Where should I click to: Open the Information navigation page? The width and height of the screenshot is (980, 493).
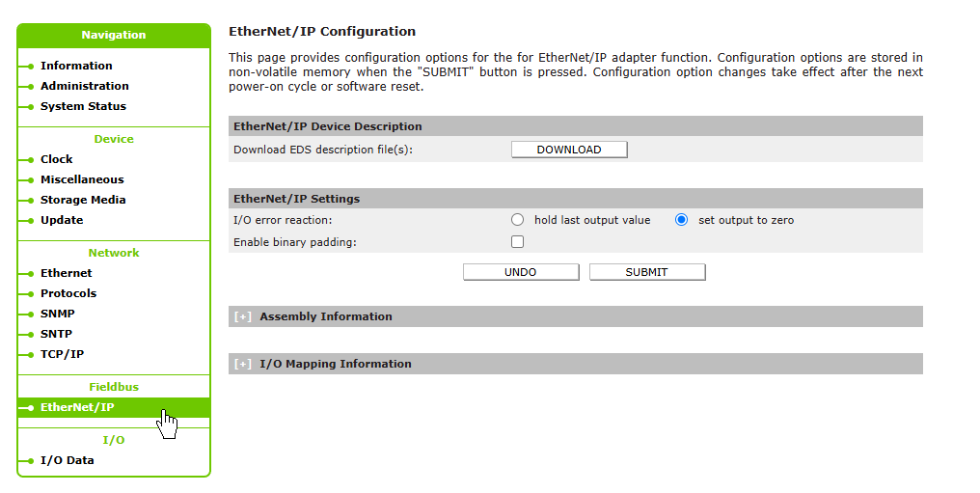(76, 66)
